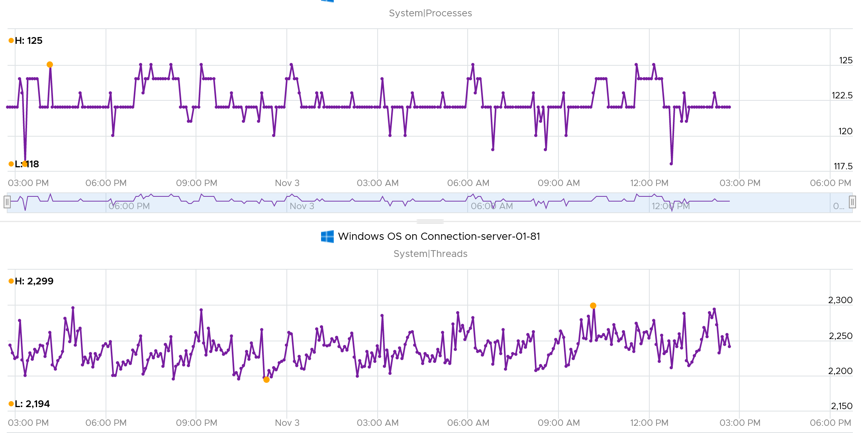The height and width of the screenshot is (433, 868).
Task: Click the H: 125 high value label
Action: [29, 41]
